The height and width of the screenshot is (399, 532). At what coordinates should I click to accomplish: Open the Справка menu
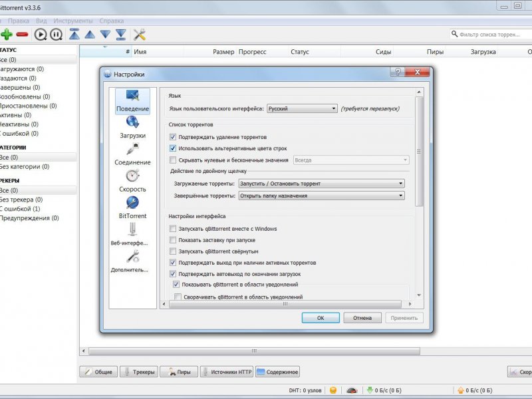coord(112,21)
